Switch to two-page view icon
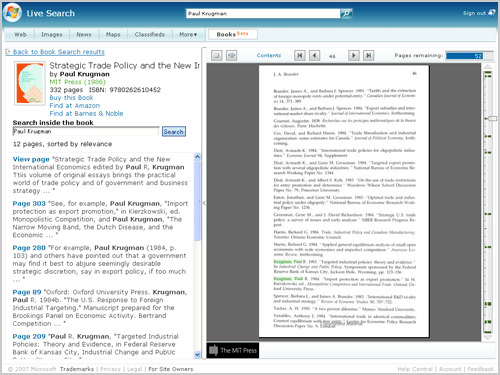 [232, 55]
